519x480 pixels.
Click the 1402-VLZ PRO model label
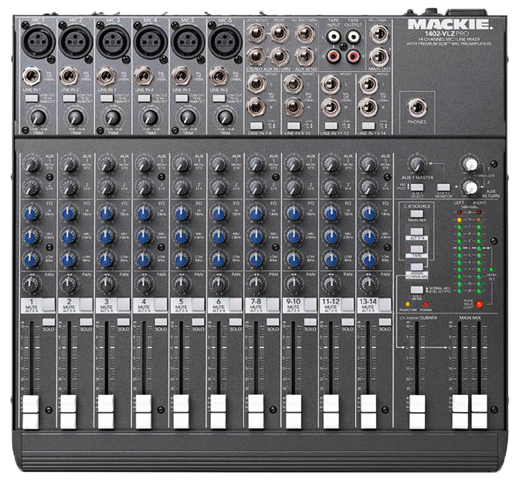coord(447,34)
